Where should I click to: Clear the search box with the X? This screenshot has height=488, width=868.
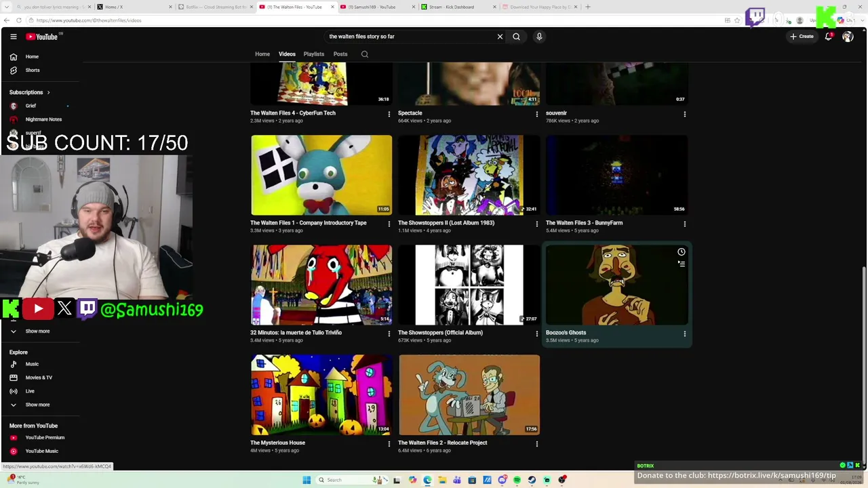pos(500,37)
